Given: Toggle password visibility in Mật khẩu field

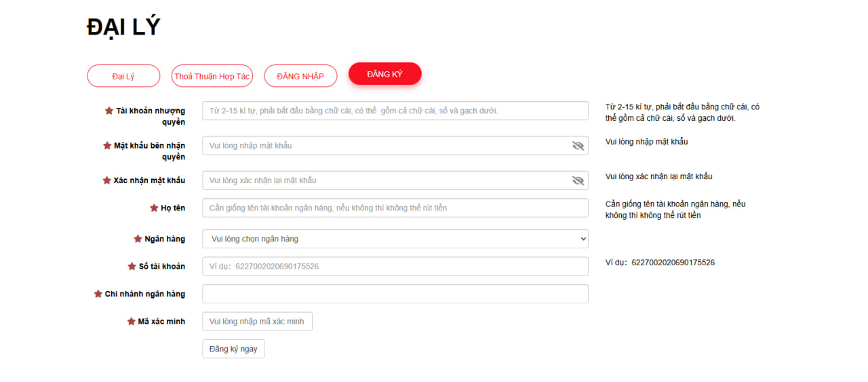Looking at the screenshot, I should pos(578,146).
